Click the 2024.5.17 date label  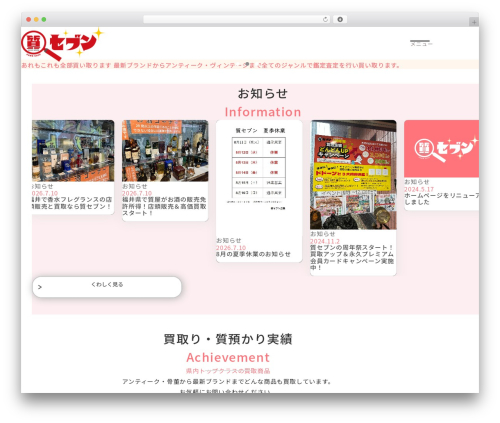click(419, 189)
